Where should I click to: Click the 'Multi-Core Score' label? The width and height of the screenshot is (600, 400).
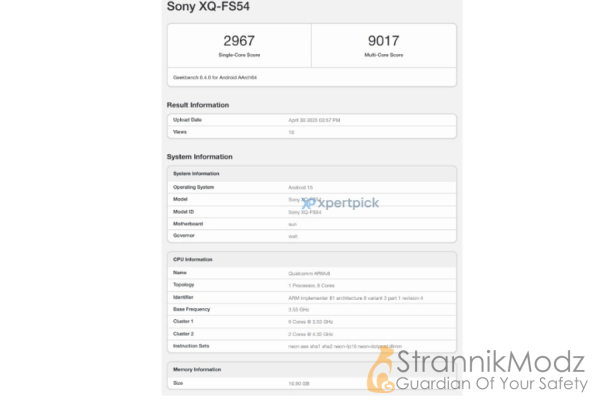[383, 55]
